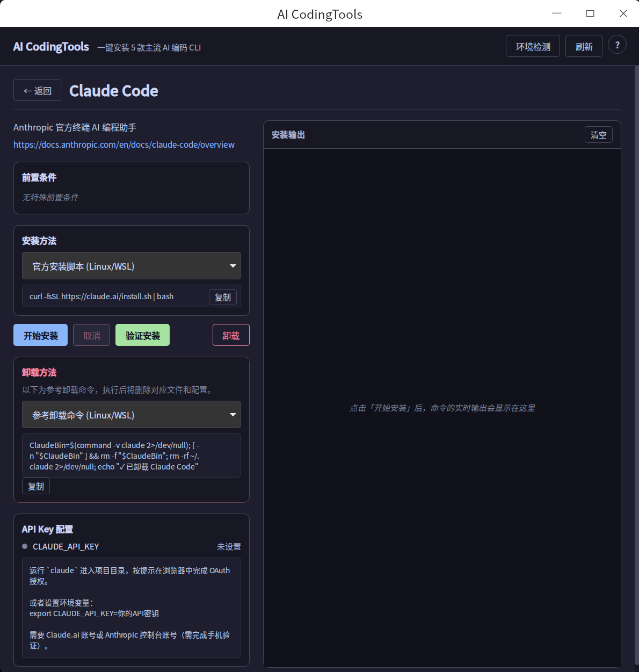Click the 安装输出 panel heading

(288, 135)
